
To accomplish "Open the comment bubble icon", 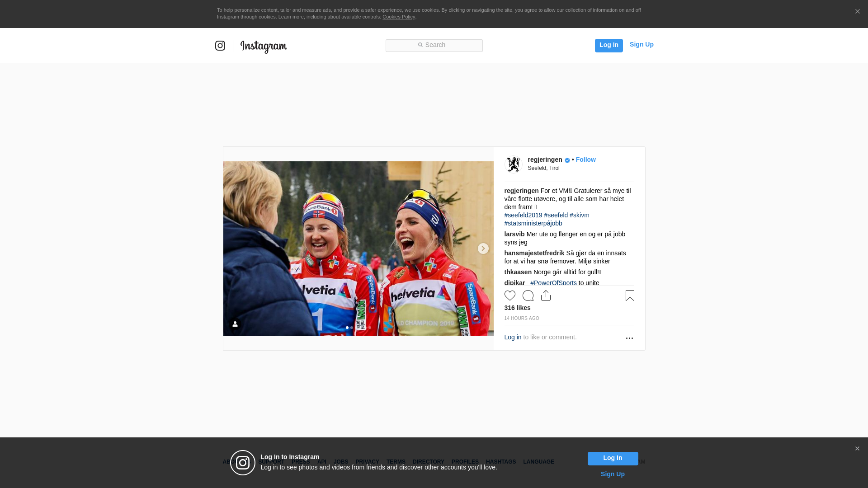I will pyautogui.click(x=528, y=296).
